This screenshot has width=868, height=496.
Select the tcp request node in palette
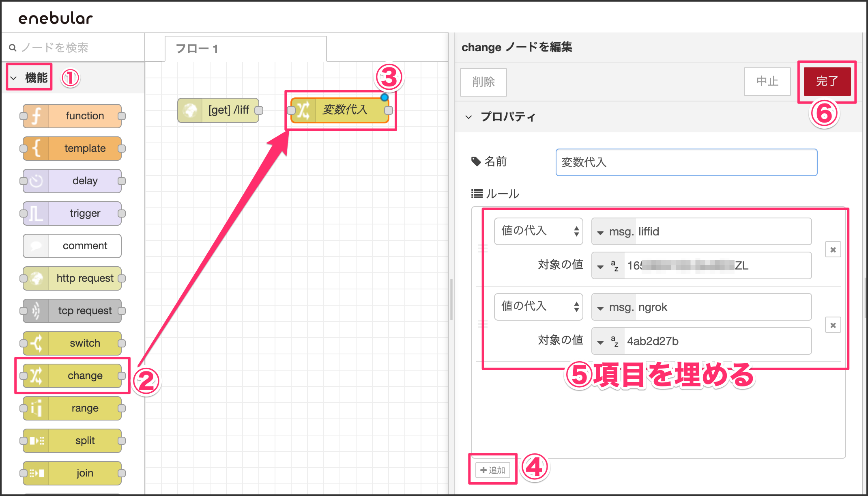[73, 311]
